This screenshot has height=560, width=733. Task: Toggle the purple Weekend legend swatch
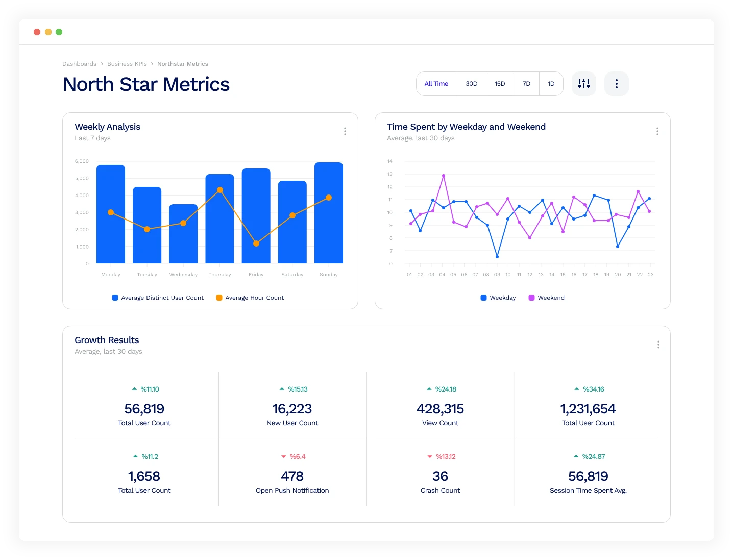click(x=531, y=298)
